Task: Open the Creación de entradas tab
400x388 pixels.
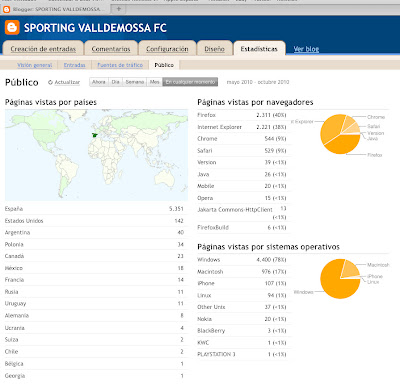Action: click(x=43, y=49)
